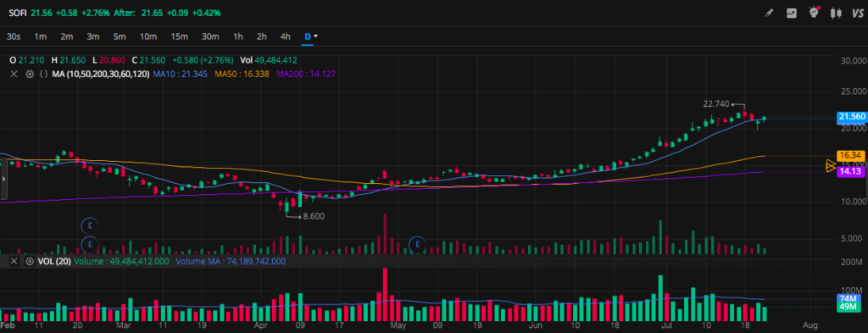The height and width of the screenshot is (333, 868).
Task: Switch to 1m timeframe
Action: pos(41,36)
